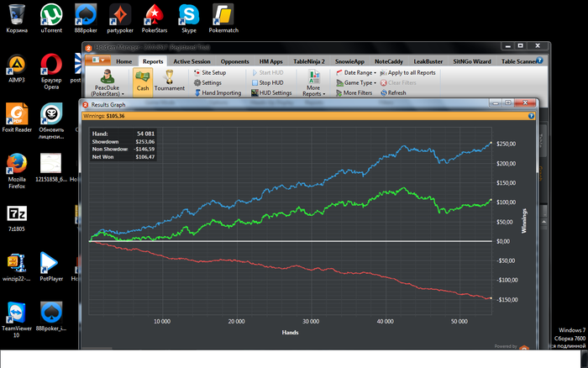
Task: Switch to the TableNinja 2 tab
Action: pos(309,61)
